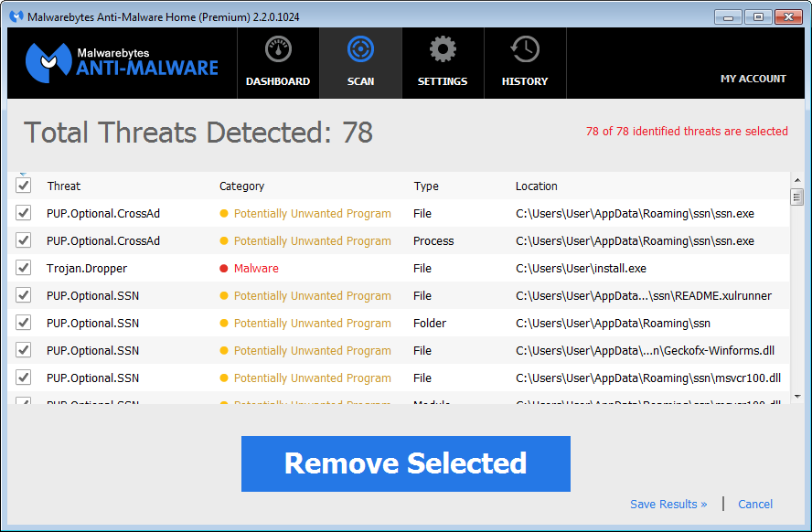Minimize the Malwarebytes window
812x532 pixels.
click(728, 17)
